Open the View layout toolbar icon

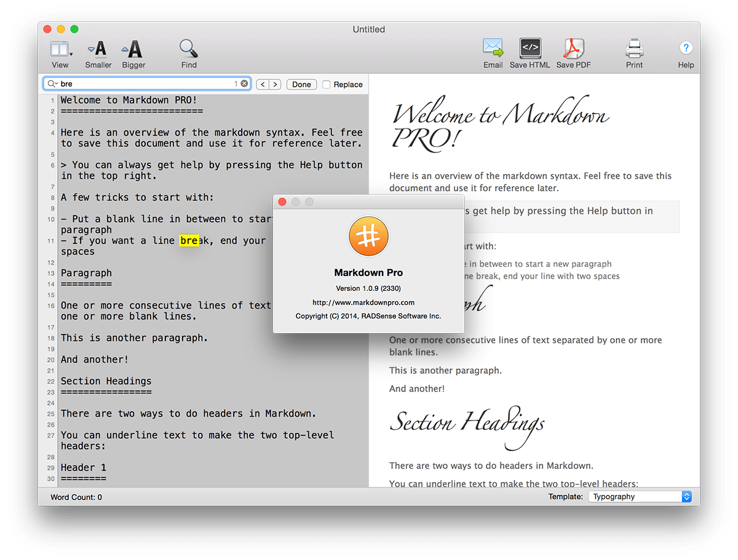point(61,49)
